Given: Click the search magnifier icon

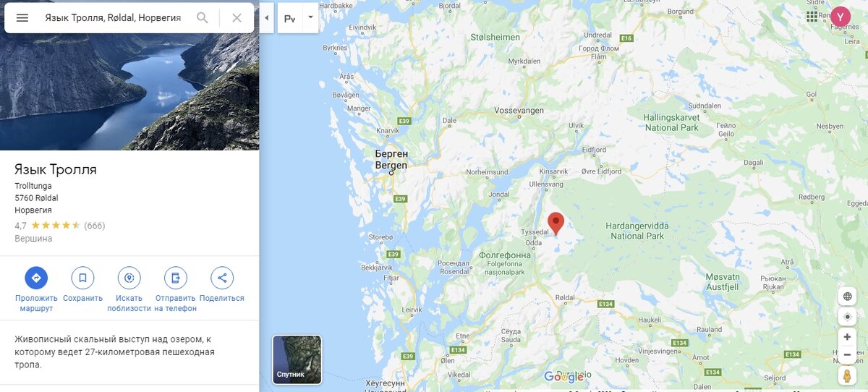Looking at the screenshot, I should (203, 17).
